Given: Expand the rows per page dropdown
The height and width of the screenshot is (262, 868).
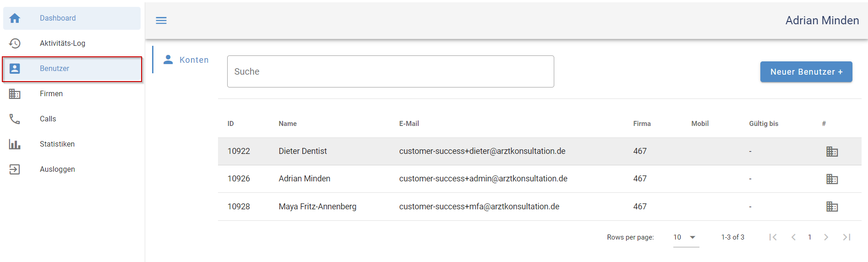Looking at the screenshot, I should coord(686,237).
